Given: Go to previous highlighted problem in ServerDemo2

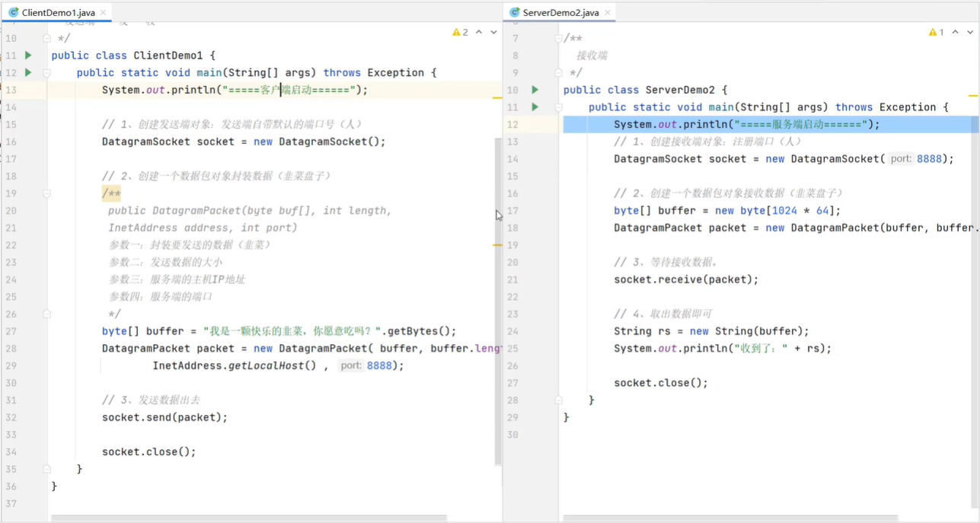Looking at the screenshot, I should click(955, 33).
